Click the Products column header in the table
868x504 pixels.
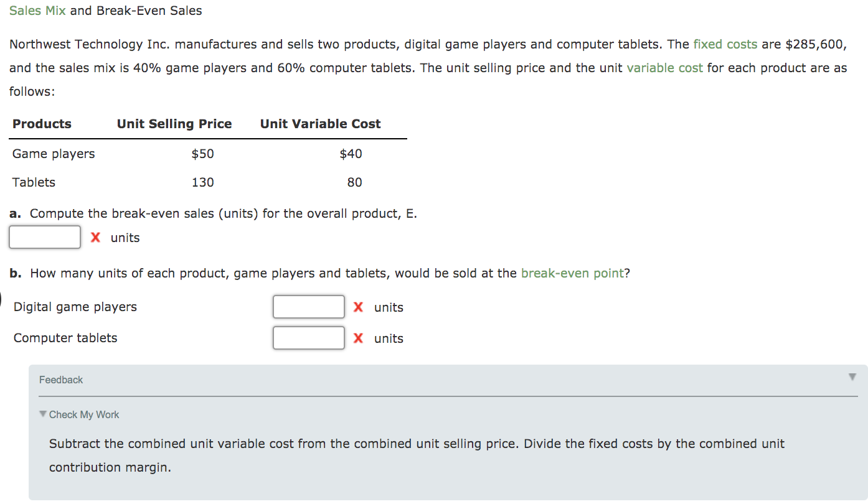click(x=41, y=124)
